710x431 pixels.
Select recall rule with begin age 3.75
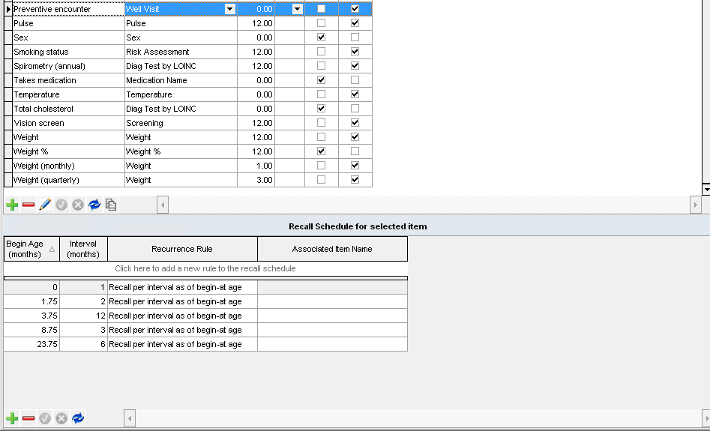tap(32, 316)
